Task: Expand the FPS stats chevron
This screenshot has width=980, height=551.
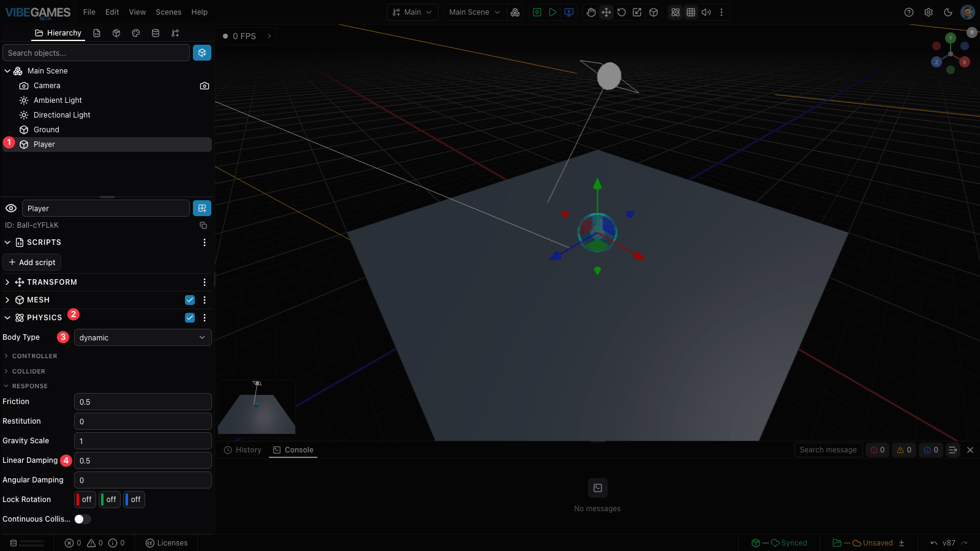Action: click(269, 36)
